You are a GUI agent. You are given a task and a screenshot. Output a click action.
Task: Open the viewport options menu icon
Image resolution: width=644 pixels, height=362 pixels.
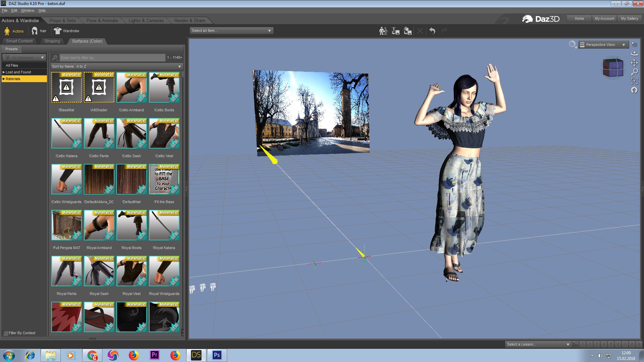[x=634, y=44]
